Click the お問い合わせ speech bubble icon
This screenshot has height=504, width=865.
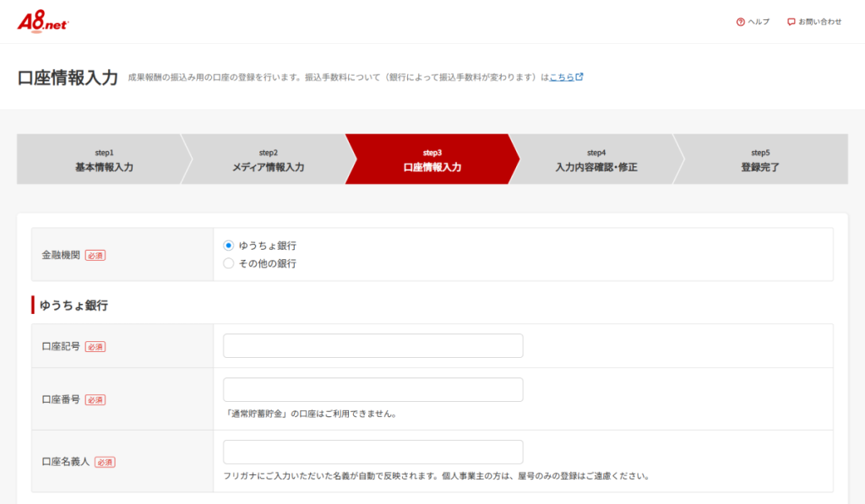pyautogui.click(x=791, y=22)
